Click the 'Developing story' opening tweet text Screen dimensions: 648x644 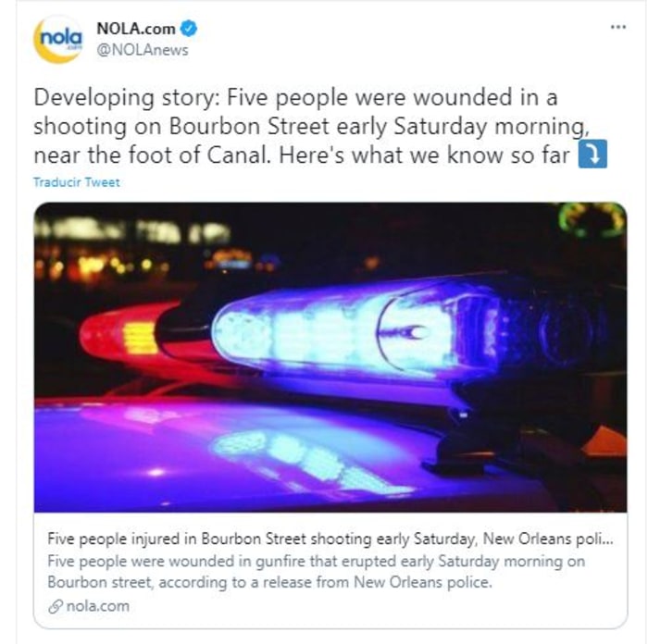tap(127, 98)
